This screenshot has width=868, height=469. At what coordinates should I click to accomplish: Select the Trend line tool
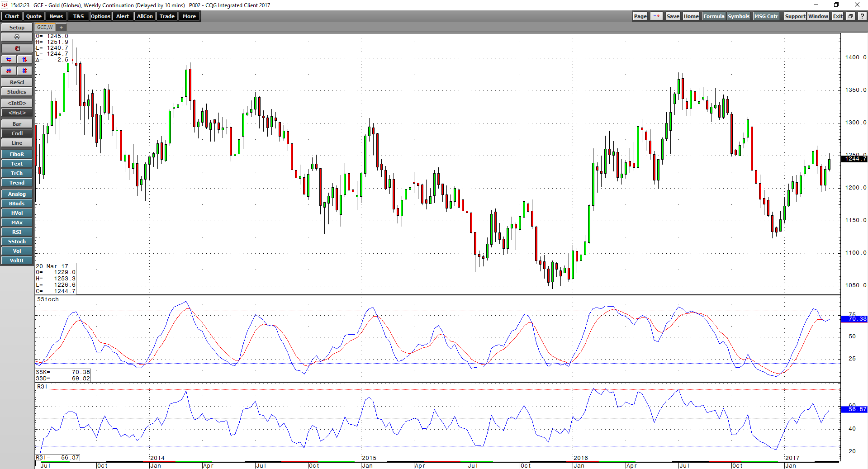tap(17, 183)
